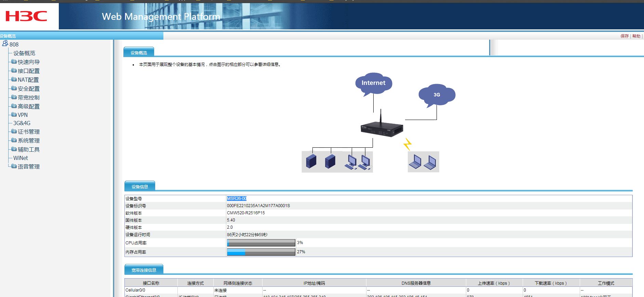Image resolution: width=644 pixels, height=297 pixels.
Task: Click the 软件版本 row label
Action: tap(134, 213)
